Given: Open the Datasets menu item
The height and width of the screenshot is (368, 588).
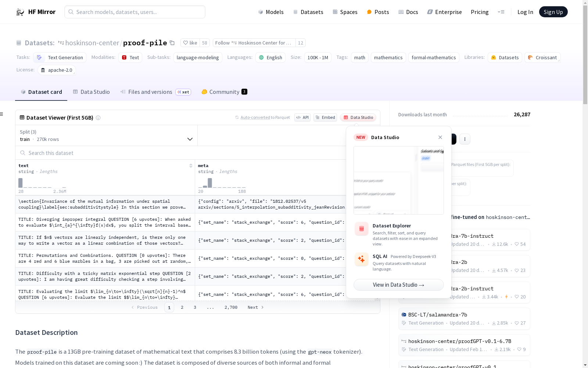Looking at the screenshot, I should tap(308, 12).
